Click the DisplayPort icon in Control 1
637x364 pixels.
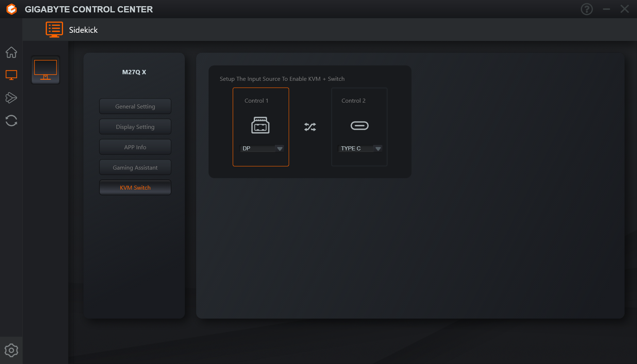click(260, 125)
